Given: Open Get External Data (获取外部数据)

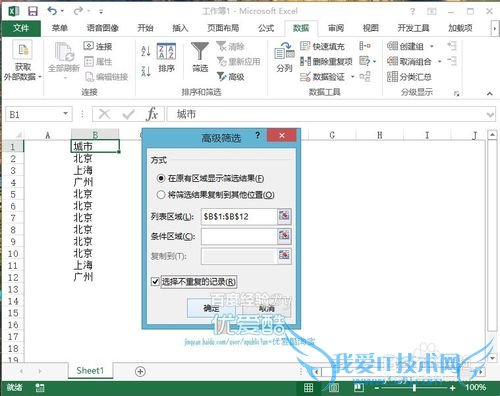Looking at the screenshot, I should [x=22, y=61].
